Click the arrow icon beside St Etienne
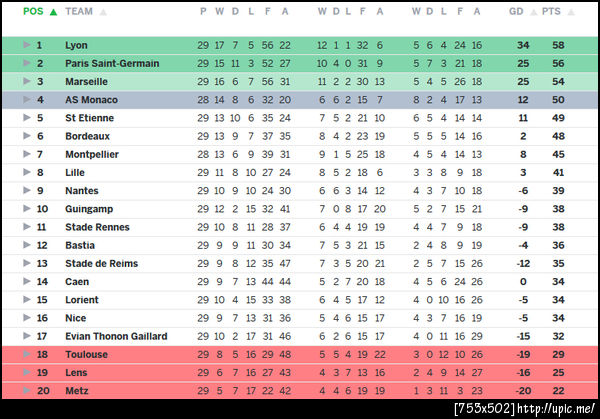The image size is (600, 419). click(27, 118)
